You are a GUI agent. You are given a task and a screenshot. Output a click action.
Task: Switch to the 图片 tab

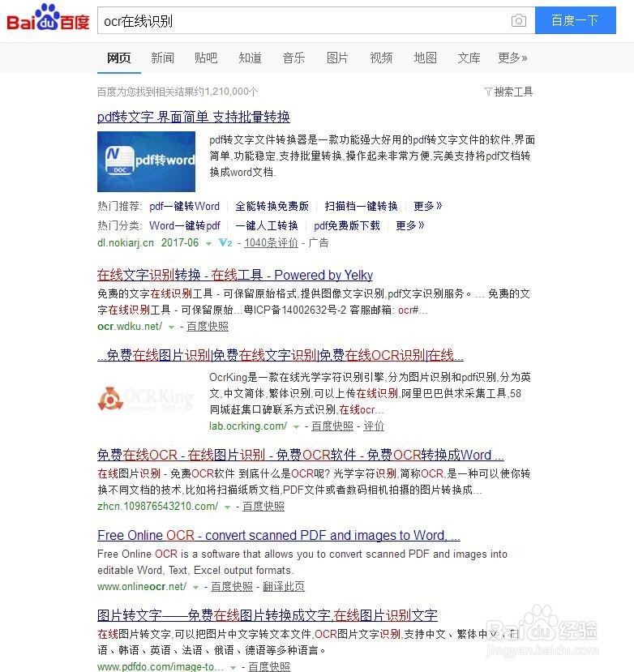337,58
